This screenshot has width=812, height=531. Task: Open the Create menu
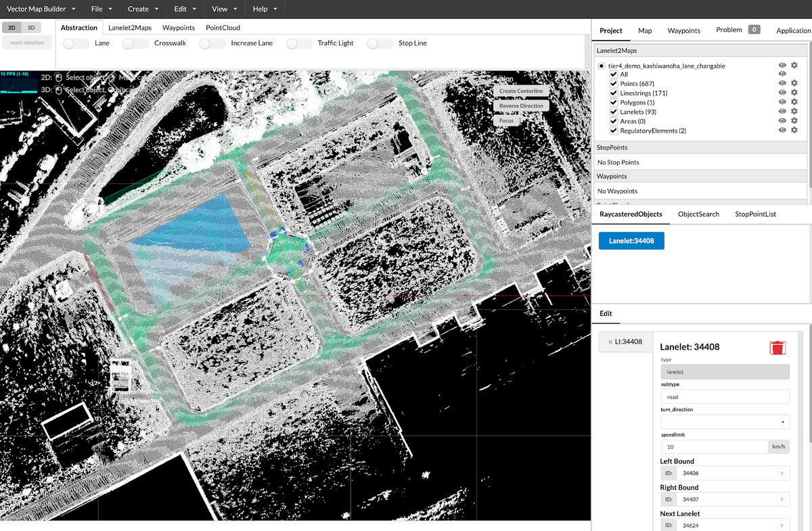143,9
